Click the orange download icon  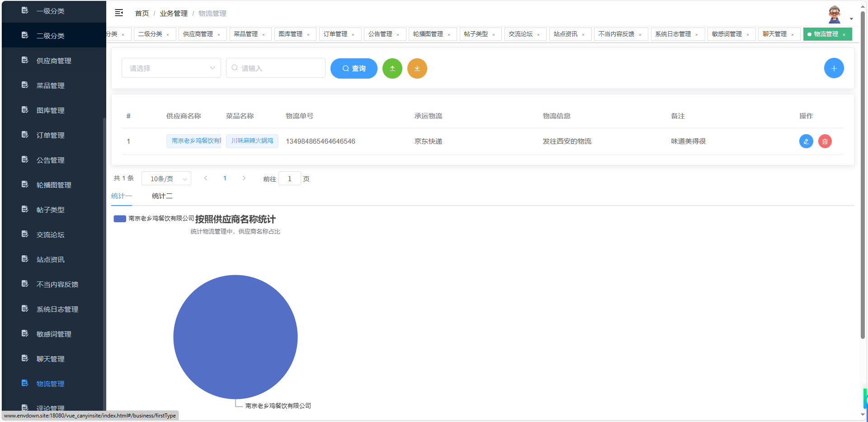(417, 68)
